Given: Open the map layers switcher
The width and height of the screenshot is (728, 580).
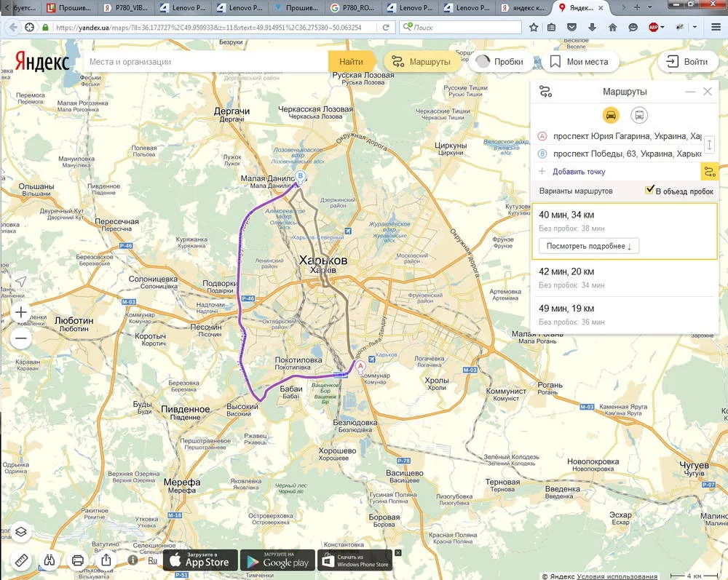Looking at the screenshot, I should pos(20,531).
